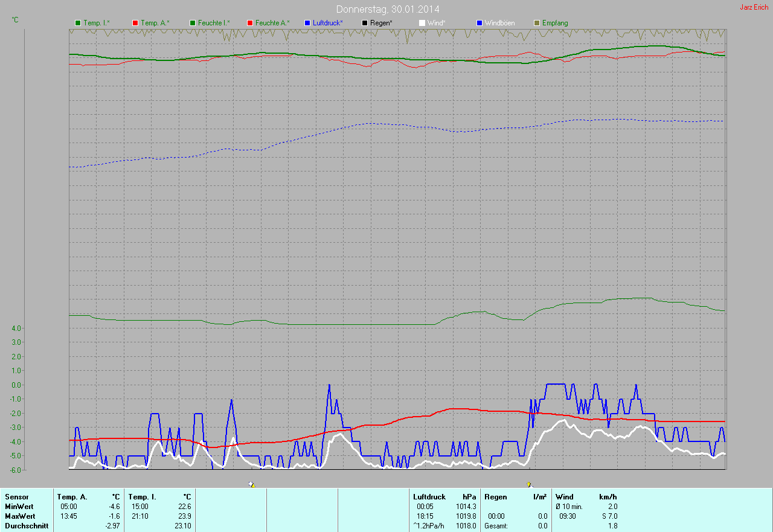Click the hPa unit label
773x532 pixels.
469,497
